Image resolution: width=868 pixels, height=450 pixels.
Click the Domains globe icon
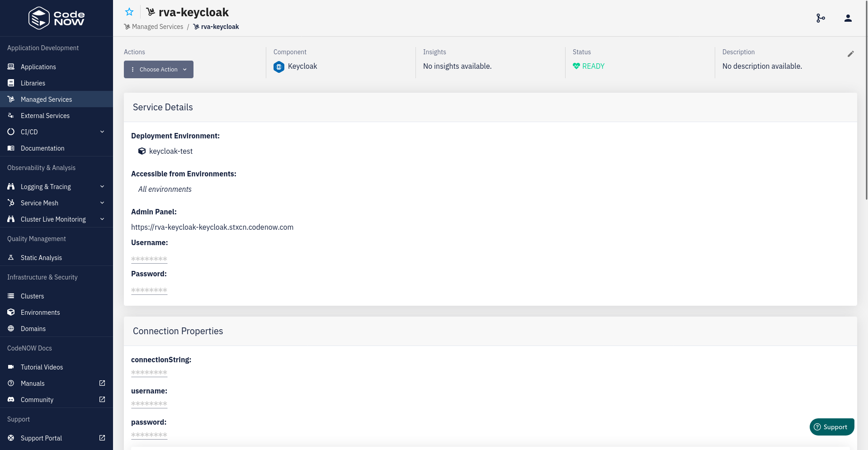pyautogui.click(x=11, y=328)
